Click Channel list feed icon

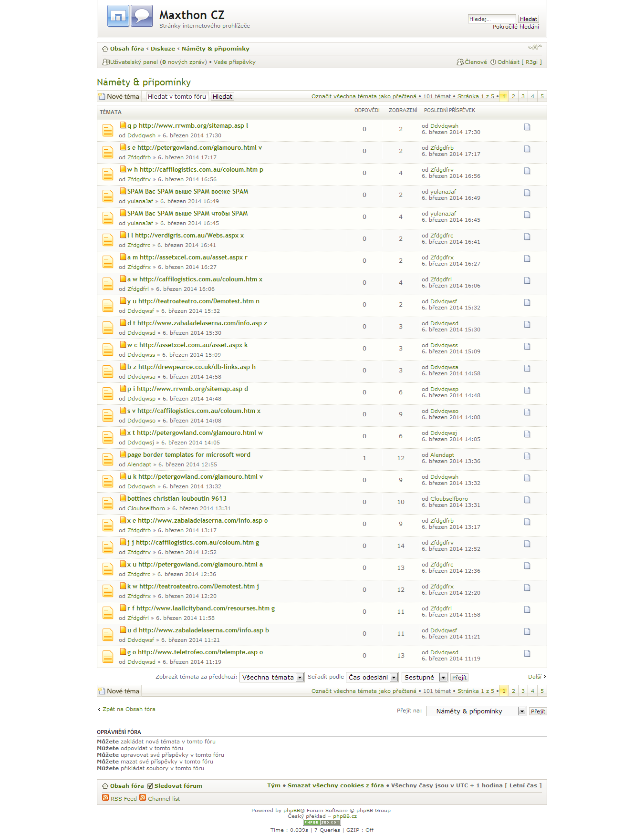[143, 797]
